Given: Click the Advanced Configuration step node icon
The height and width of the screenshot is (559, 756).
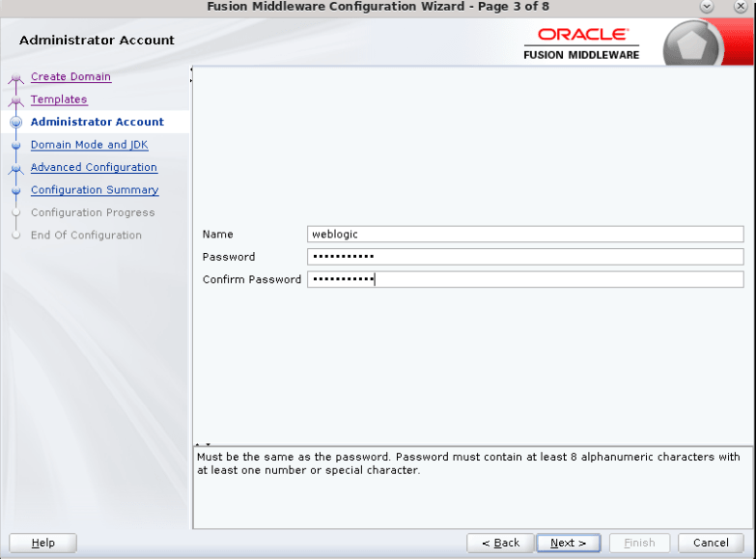Looking at the screenshot, I should [x=15, y=168].
